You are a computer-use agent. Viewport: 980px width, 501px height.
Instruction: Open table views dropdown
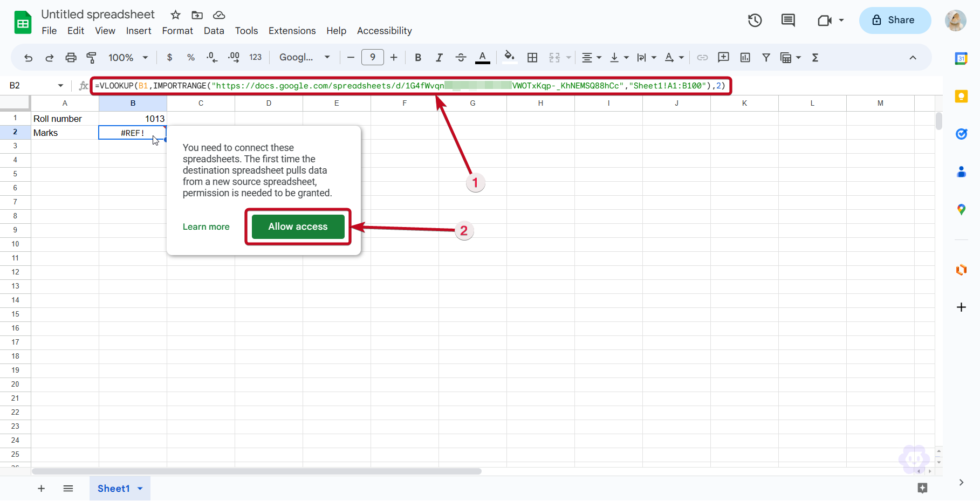click(x=791, y=58)
